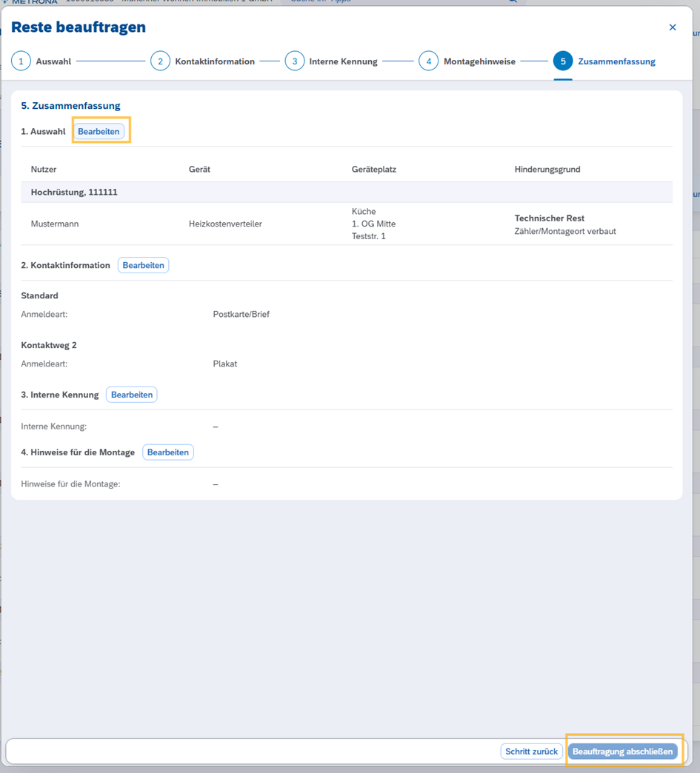Image resolution: width=700 pixels, height=773 pixels.
Task: Close the Reste beauftragen dialog
Action: pos(673,27)
